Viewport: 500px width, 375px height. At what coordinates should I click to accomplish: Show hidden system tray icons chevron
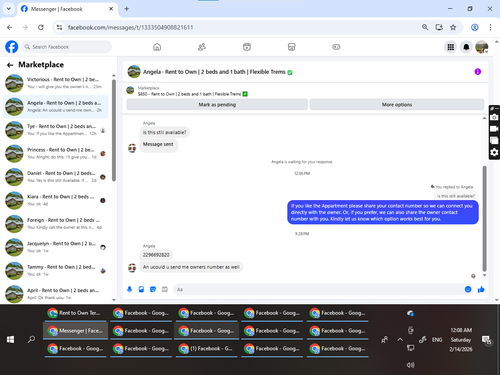coord(400,340)
